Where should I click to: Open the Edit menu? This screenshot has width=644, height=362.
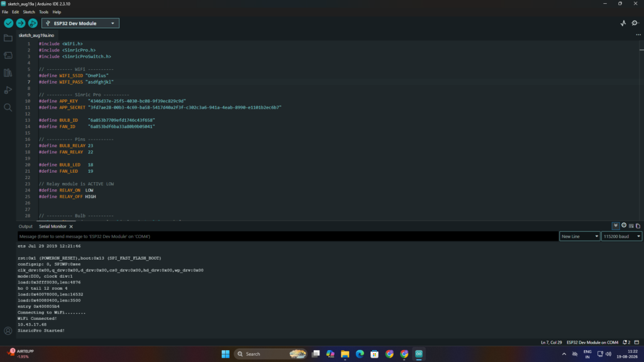pyautogui.click(x=15, y=12)
